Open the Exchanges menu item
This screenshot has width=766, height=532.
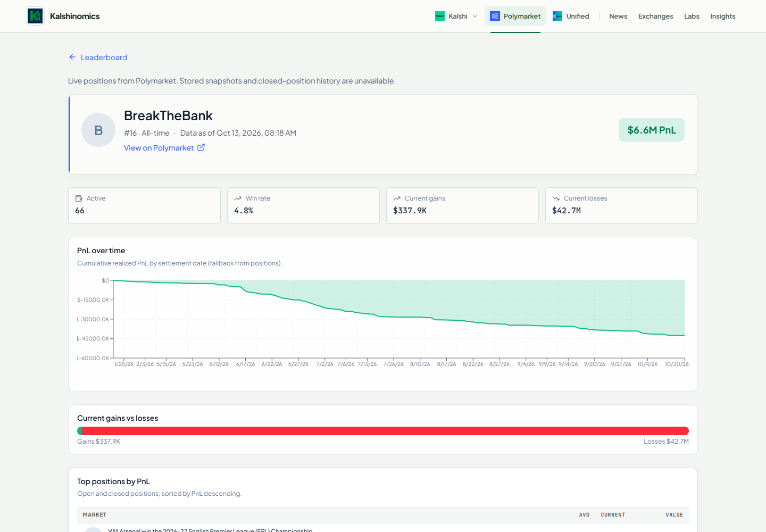[x=655, y=16]
